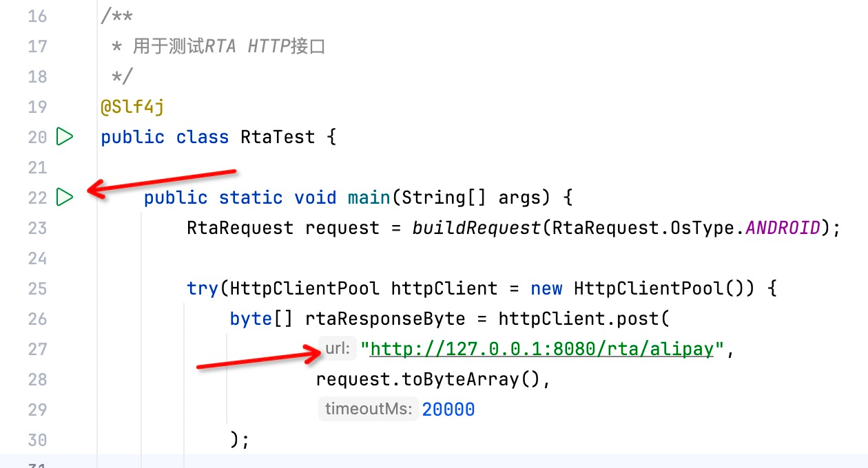
Task: Click the "ANDROID" enum constant
Action: [x=783, y=228]
